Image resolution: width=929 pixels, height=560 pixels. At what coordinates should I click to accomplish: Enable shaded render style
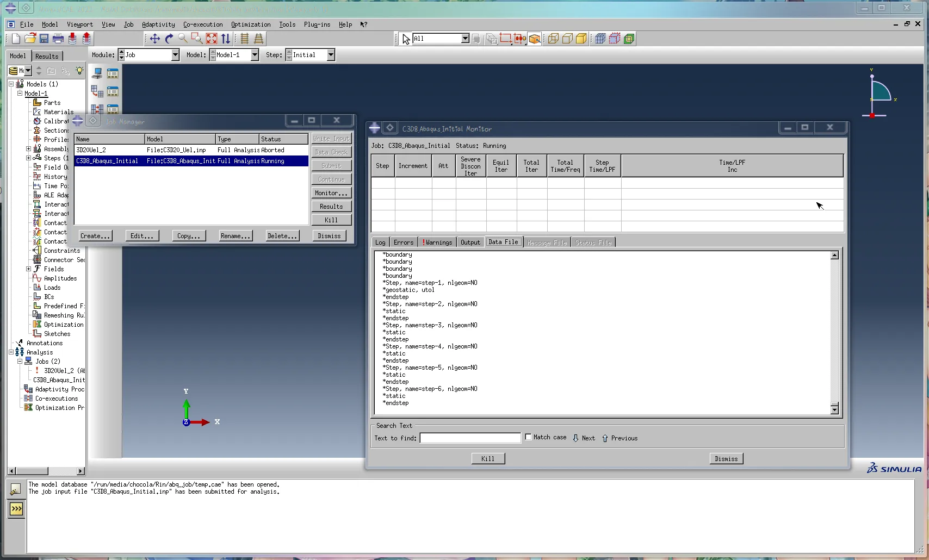pos(581,39)
